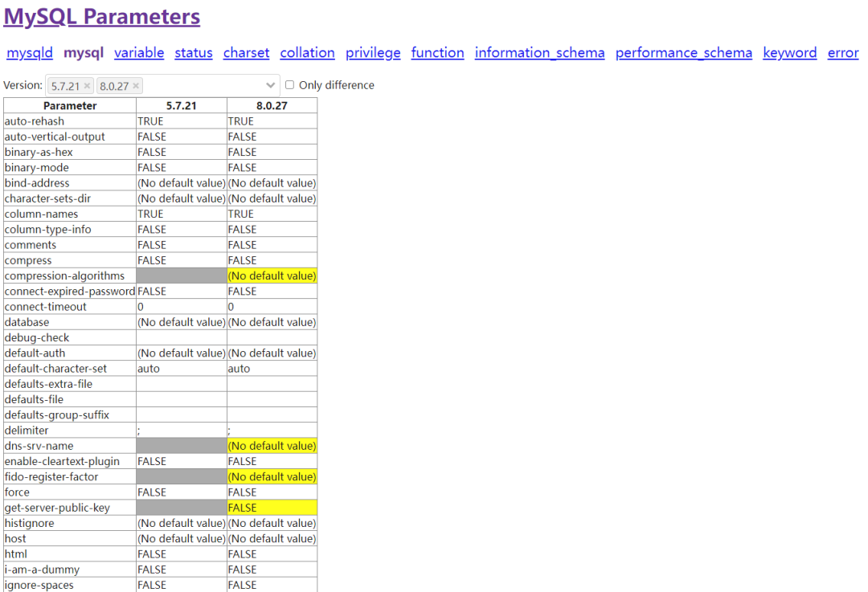Select the i-am-a-dummy parameter name

pyautogui.click(x=42, y=570)
